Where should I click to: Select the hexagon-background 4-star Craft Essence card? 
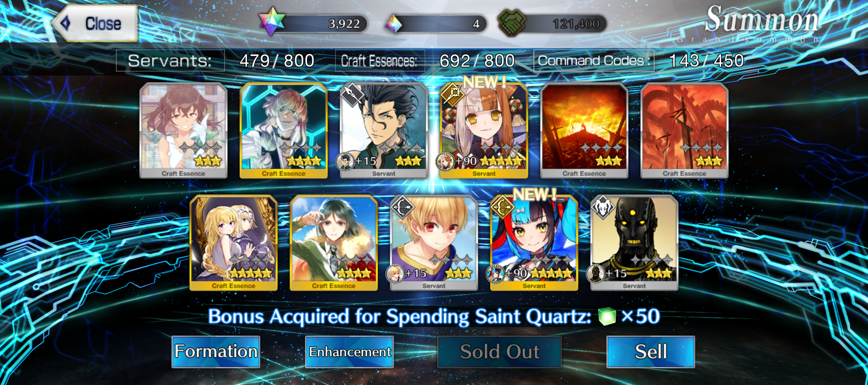tap(284, 131)
